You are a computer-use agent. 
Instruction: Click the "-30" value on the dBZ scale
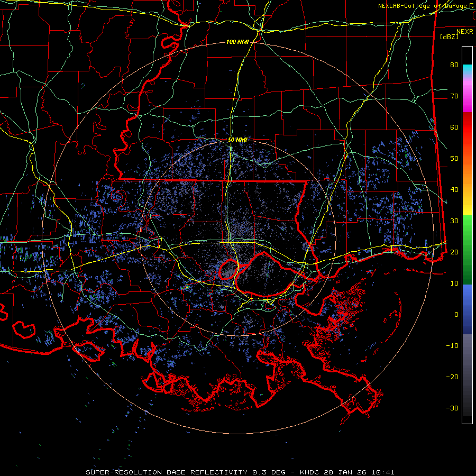[x=452, y=408]
